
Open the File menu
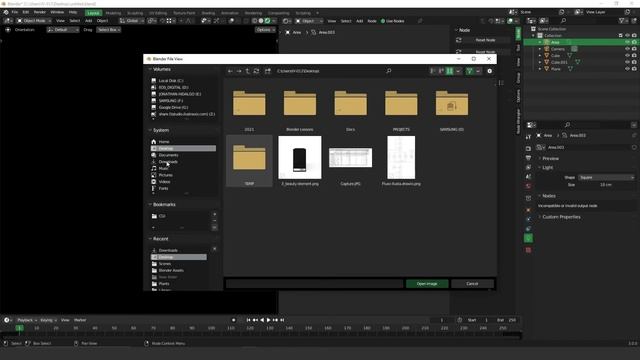point(15,12)
